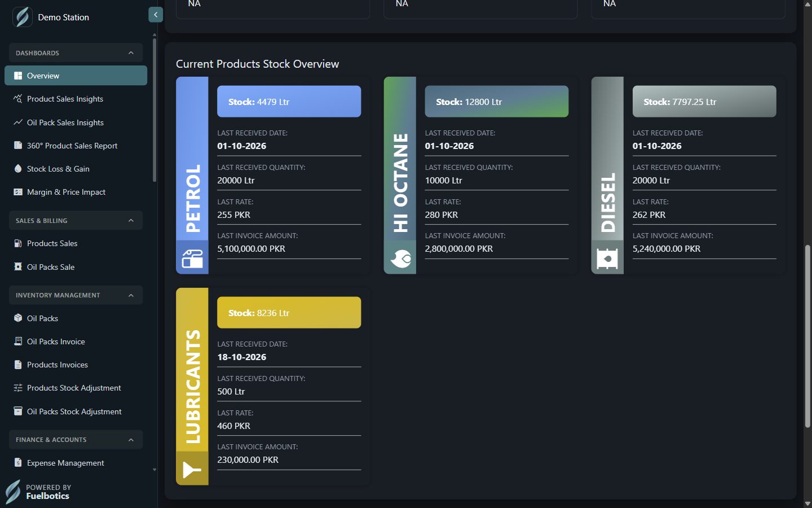Collapse the Dashboards section chevron
The width and height of the screenshot is (812, 508).
point(131,53)
